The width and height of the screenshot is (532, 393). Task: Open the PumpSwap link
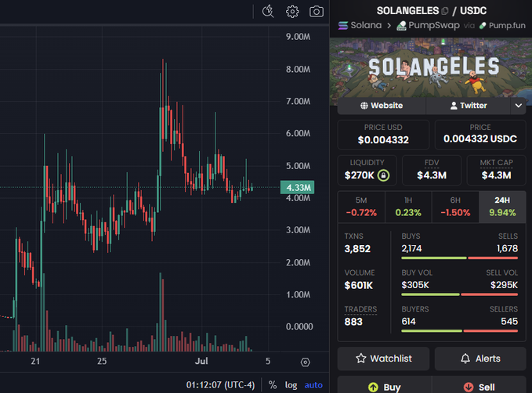point(428,25)
